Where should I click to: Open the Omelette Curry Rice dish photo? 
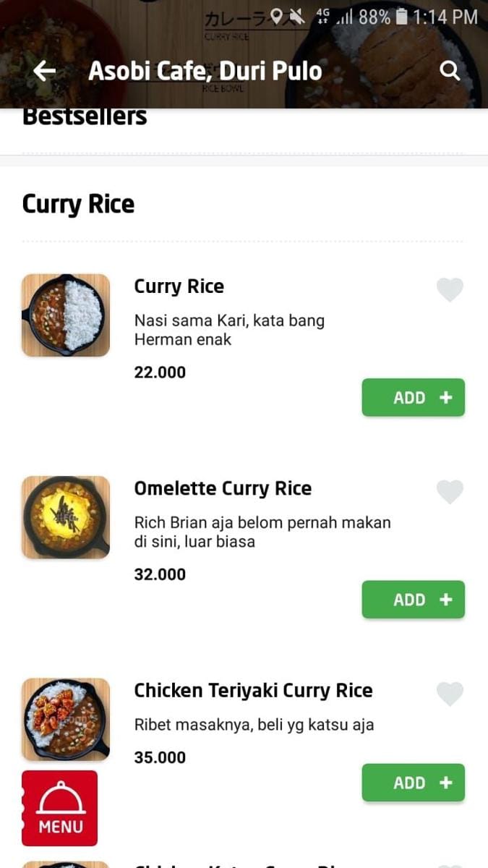[x=66, y=517]
